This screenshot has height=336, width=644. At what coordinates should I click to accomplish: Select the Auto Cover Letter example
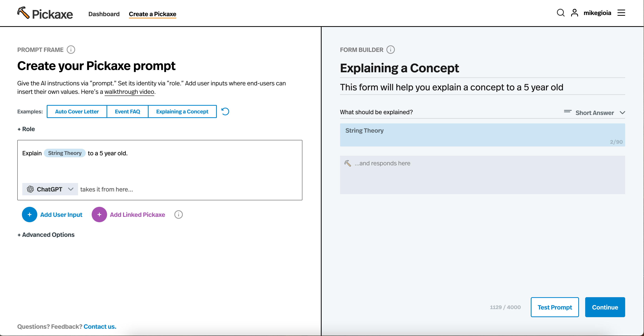click(x=77, y=111)
